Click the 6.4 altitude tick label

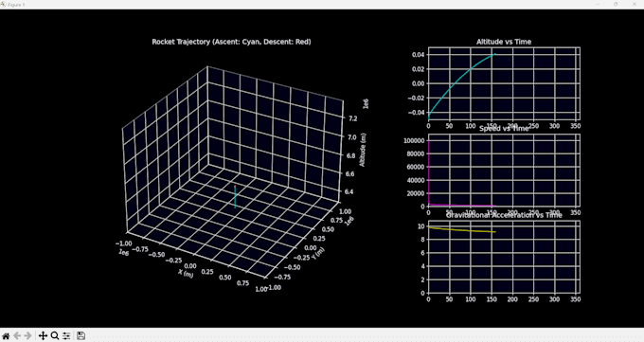point(349,191)
